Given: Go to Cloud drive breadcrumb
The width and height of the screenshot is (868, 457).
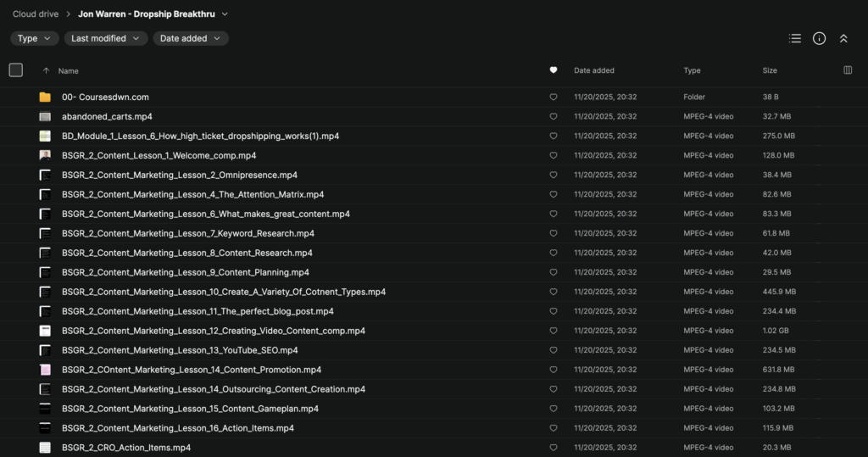Looking at the screenshot, I should pyautogui.click(x=35, y=14).
